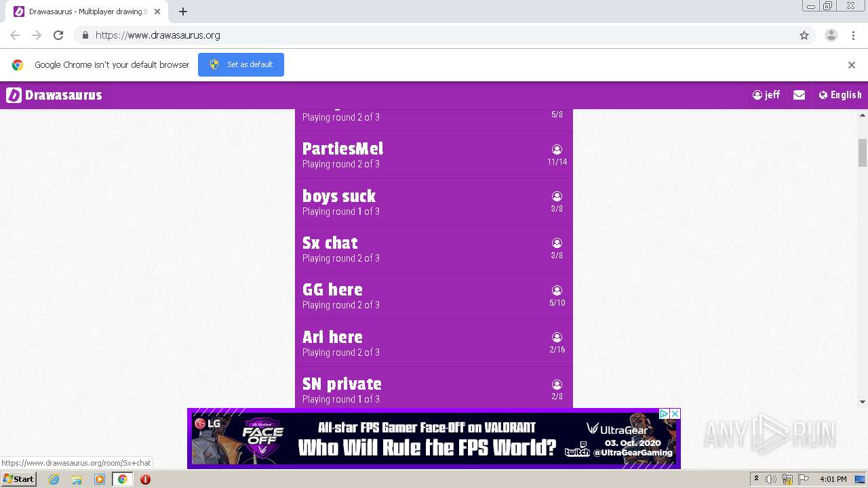Show hidden system tray icons
868x488 pixels.
(x=756, y=479)
